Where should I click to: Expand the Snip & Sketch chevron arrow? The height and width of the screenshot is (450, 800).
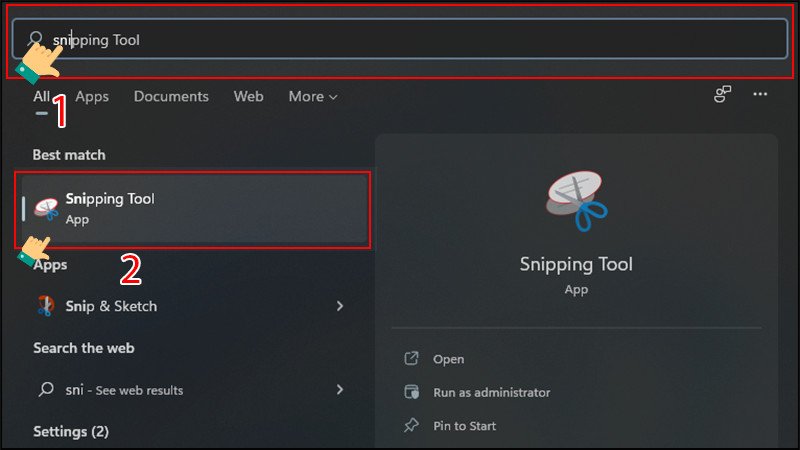[x=340, y=306]
